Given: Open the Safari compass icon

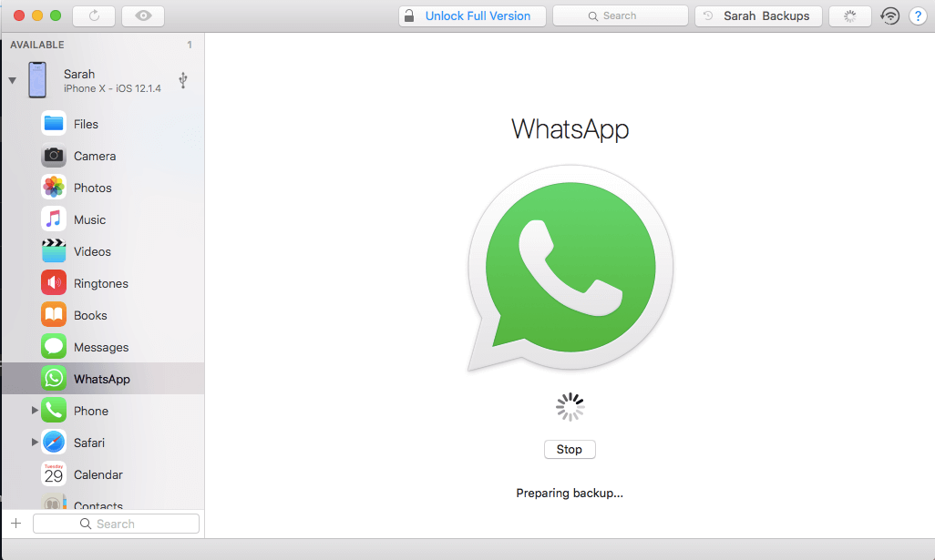Looking at the screenshot, I should 54,442.
